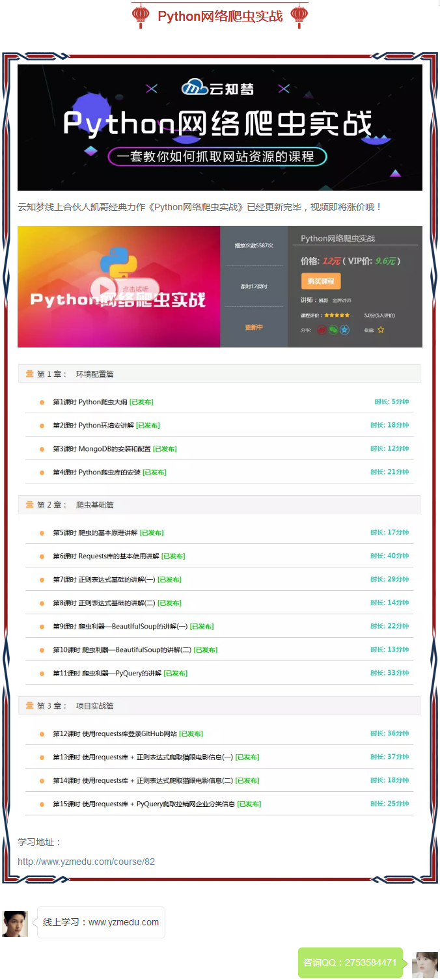Open lesson 第14课时 爬取猫眼电影信息(二)
Screen dimensions: 440x980
point(143,781)
